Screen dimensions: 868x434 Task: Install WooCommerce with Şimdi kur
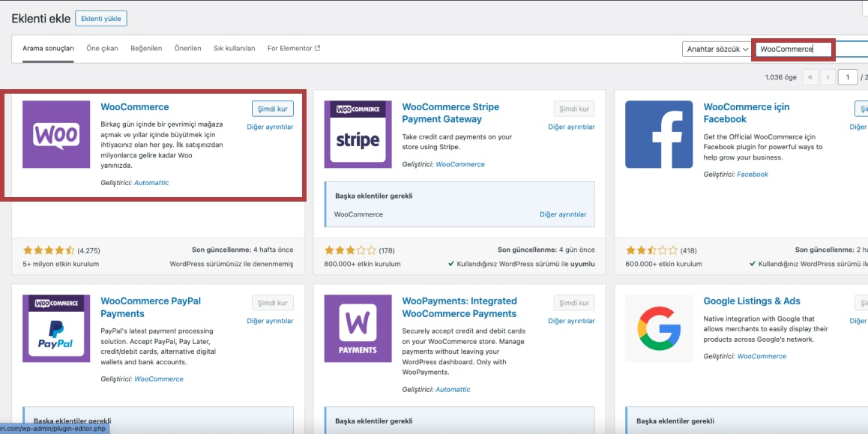[273, 109]
